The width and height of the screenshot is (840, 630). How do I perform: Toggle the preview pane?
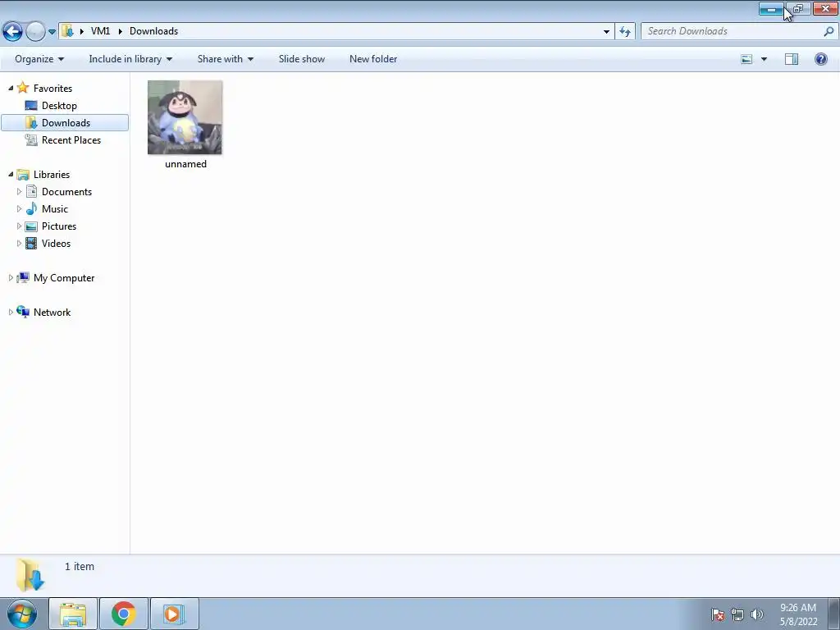[x=792, y=59]
